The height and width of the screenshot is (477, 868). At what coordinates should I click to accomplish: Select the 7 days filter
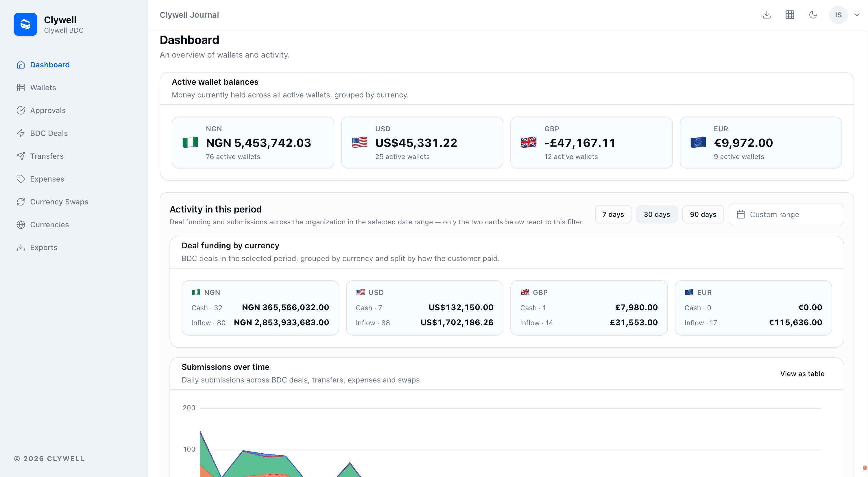pos(613,214)
